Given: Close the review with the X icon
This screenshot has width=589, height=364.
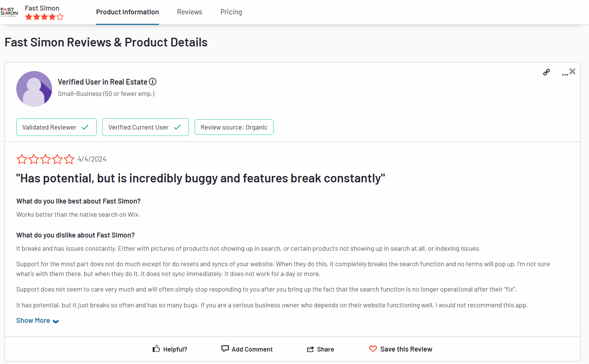Looking at the screenshot, I should pos(572,71).
